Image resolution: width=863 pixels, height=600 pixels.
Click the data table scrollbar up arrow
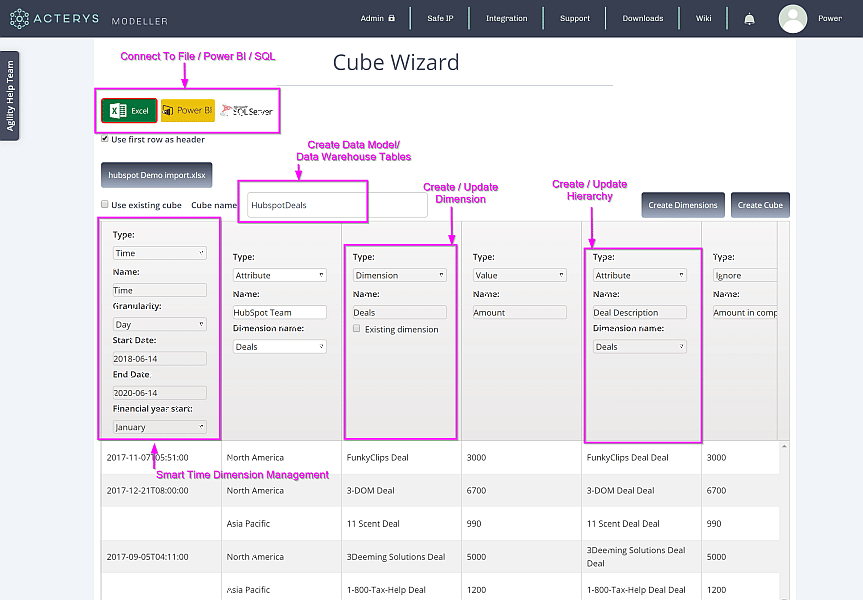point(784,446)
